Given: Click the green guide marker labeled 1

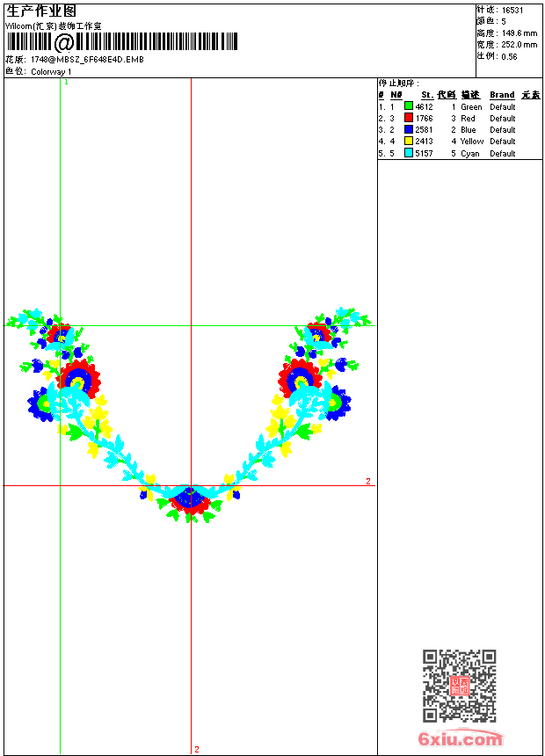Looking at the screenshot, I should pyautogui.click(x=67, y=82).
